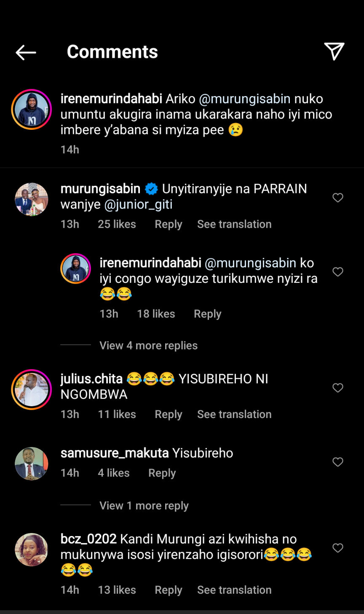Open bcz_0202's profile avatar
Image resolution: width=364 pixels, height=614 pixels.
(x=32, y=550)
